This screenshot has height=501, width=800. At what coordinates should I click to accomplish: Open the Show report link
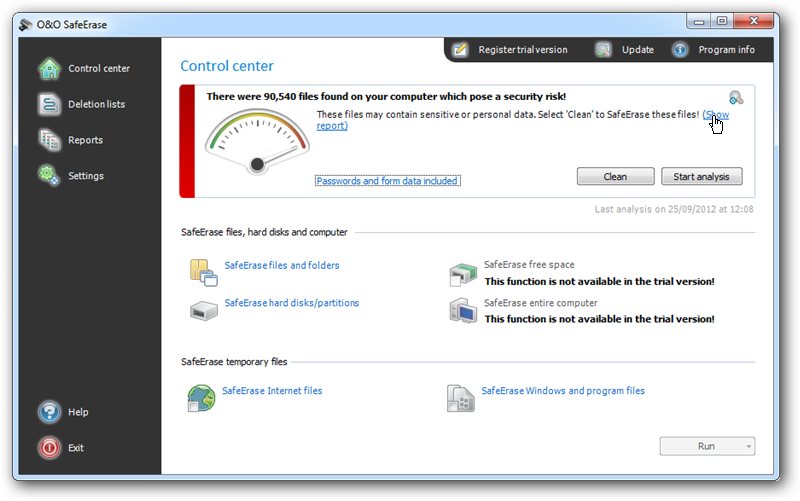coord(716,114)
